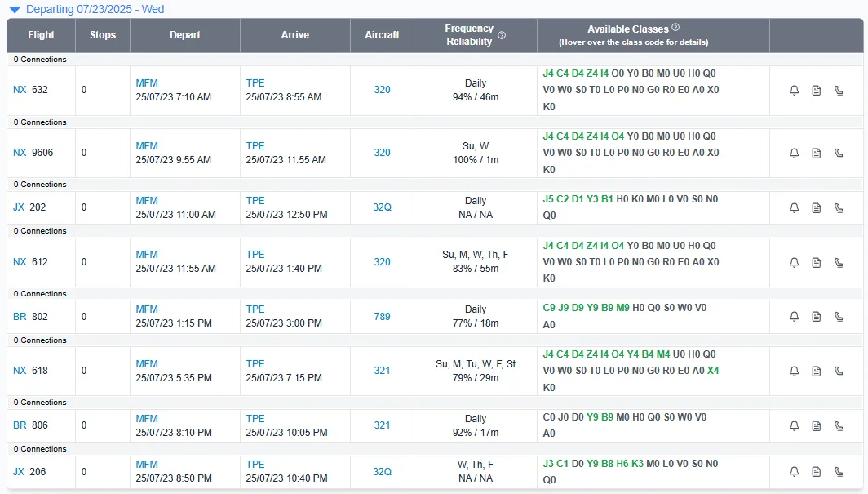Open the document icon for NX 618
Viewport: 868px width, 494px height.
[817, 371]
